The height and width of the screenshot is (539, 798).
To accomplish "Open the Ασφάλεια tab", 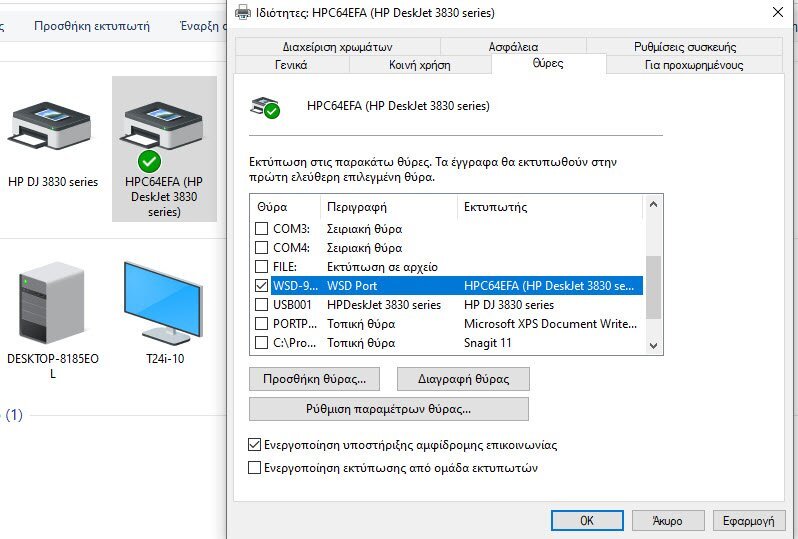I will click(513, 47).
